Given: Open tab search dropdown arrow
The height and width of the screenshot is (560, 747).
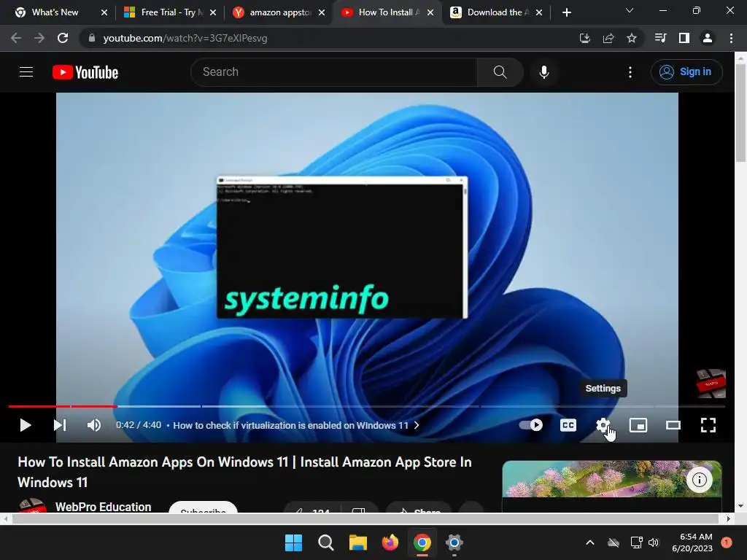Looking at the screenshot, I should (x=630, y=10).
